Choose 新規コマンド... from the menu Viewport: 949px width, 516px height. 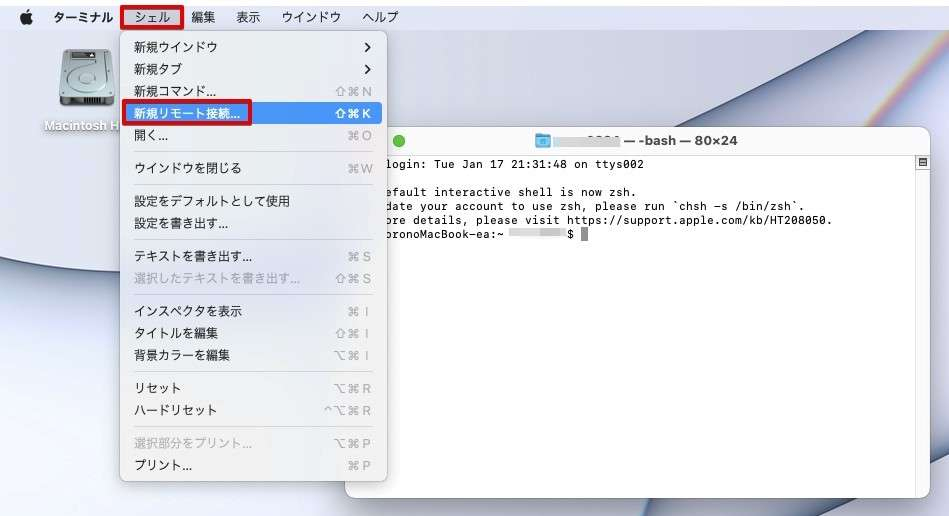pyautogui.click(x=253, y=91)
